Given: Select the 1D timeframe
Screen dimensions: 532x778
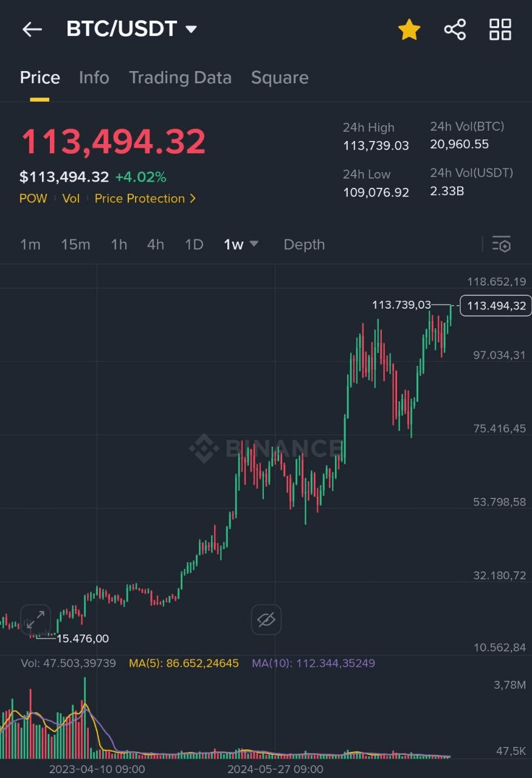Looking at the screenshot, I should (x=194, y=244).
